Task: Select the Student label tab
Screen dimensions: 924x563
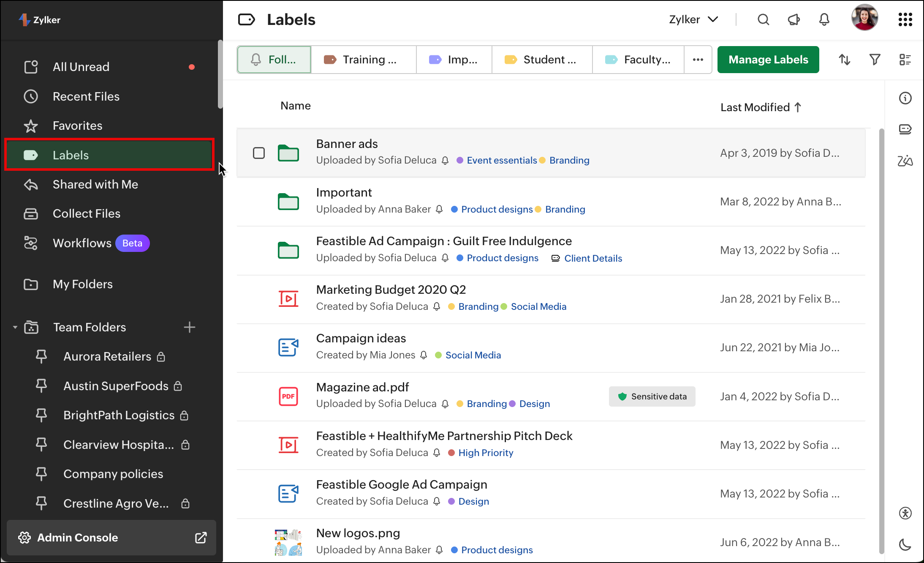Action: pos(542,60)
